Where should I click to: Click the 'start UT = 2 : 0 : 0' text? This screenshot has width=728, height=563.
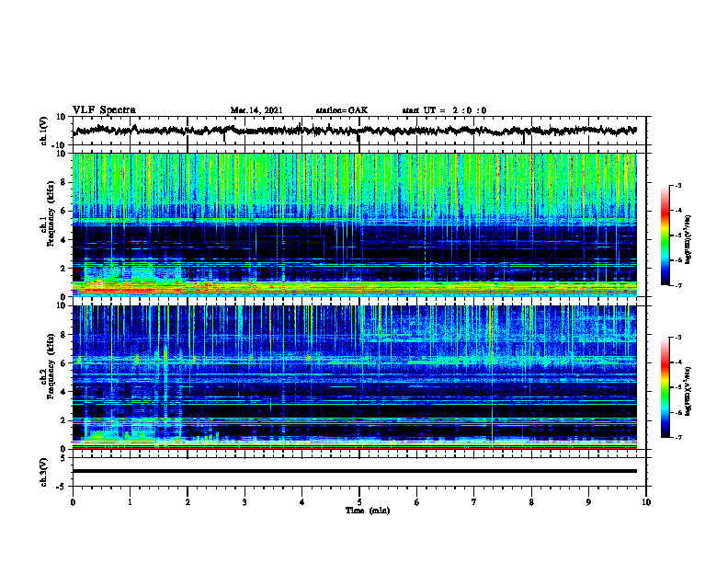pos(444,110)
